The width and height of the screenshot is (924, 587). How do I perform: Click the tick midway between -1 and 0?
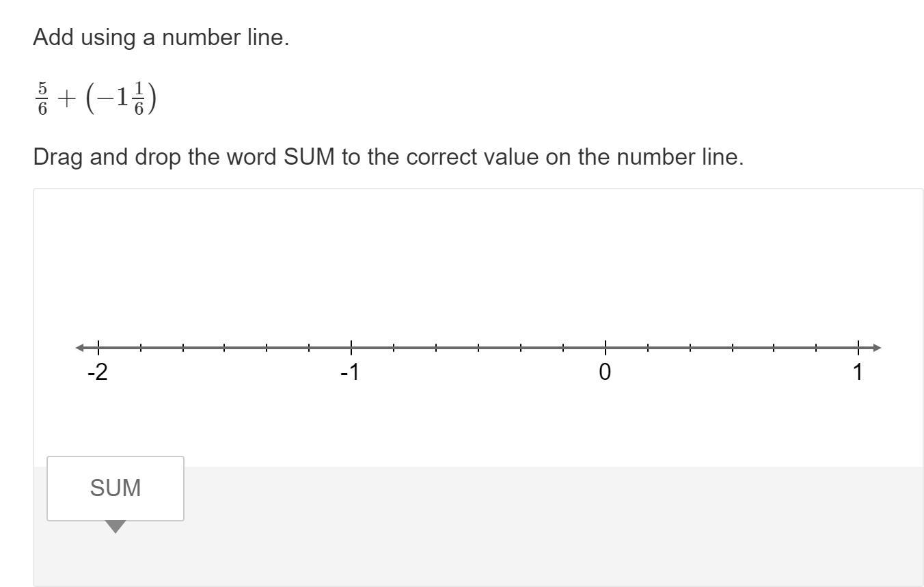point(478,348)
